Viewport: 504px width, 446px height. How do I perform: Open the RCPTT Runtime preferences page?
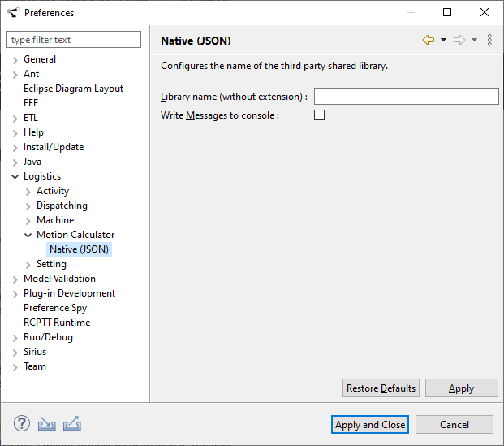[x=57, y=323]
